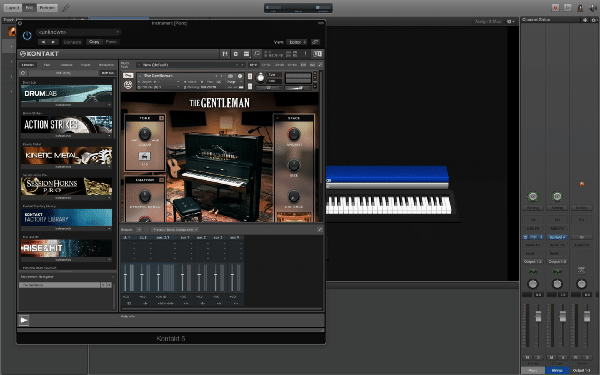
Task: Open Kontakt outputs section icon
Action: [x=236, y=54]
